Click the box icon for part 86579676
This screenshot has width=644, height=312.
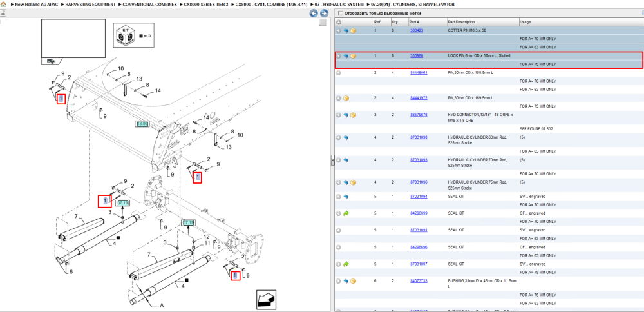(x=353, y=115)
